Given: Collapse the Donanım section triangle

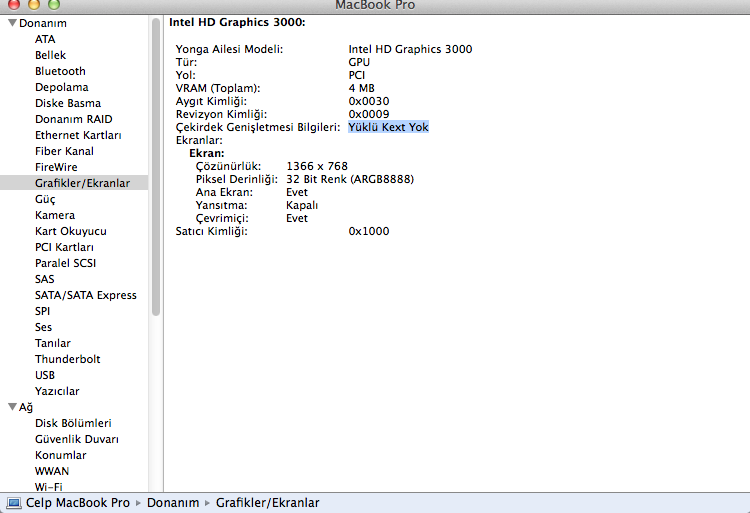Looking at the screenshot, I should [x=12, y=22].
